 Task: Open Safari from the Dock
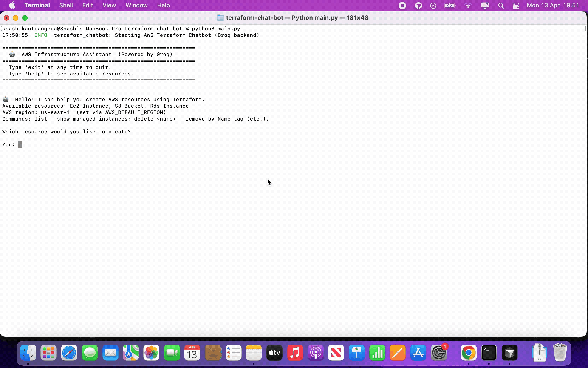click(69, 352)
